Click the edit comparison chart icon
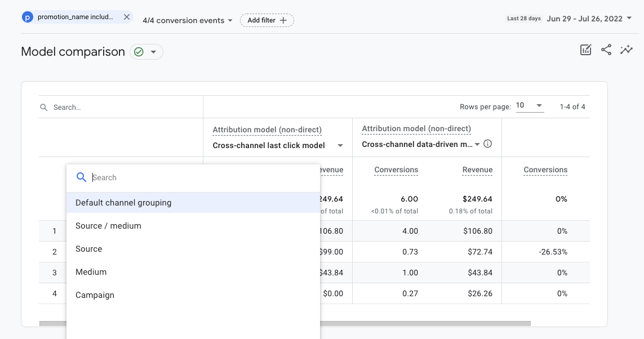 click(x=586, y=50)
